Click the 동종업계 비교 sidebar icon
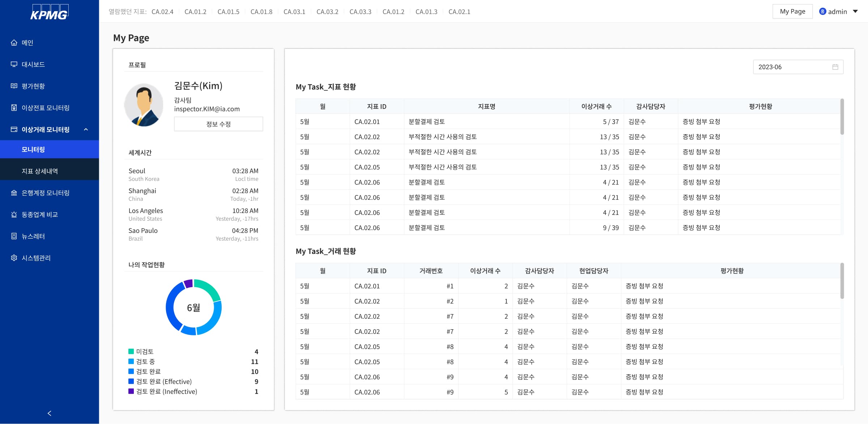 click(x=14, y=215)
